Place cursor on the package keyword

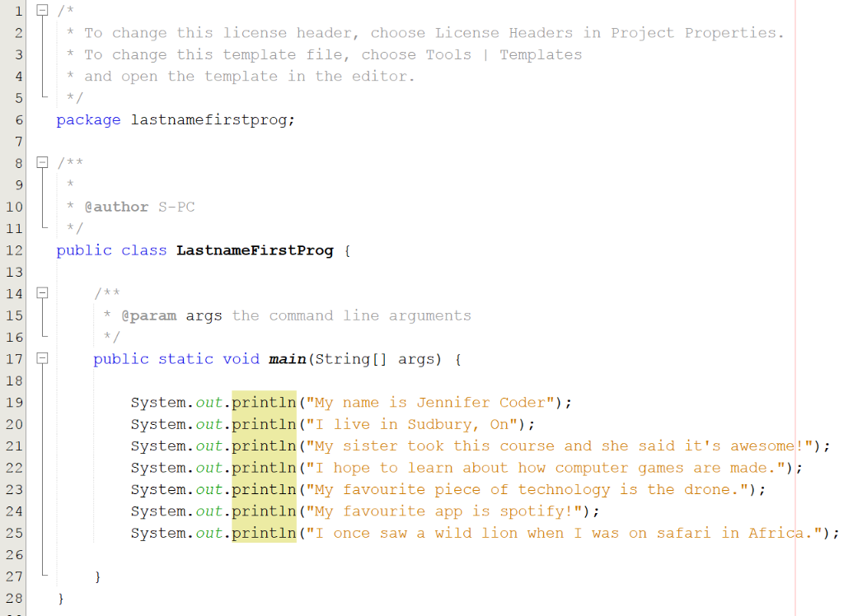(88, 120)
